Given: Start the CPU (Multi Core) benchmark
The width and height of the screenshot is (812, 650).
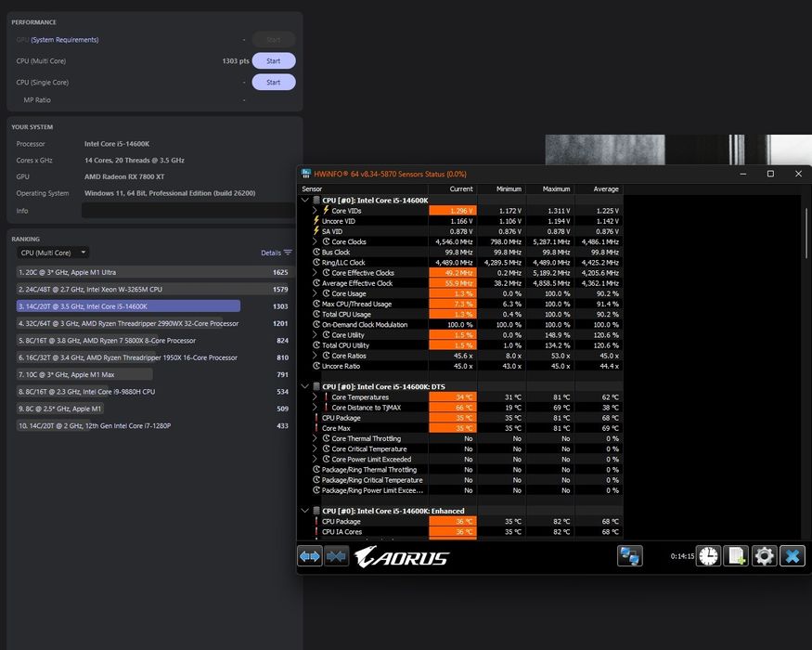Looking at the screenshot, I should click(274, 60).
